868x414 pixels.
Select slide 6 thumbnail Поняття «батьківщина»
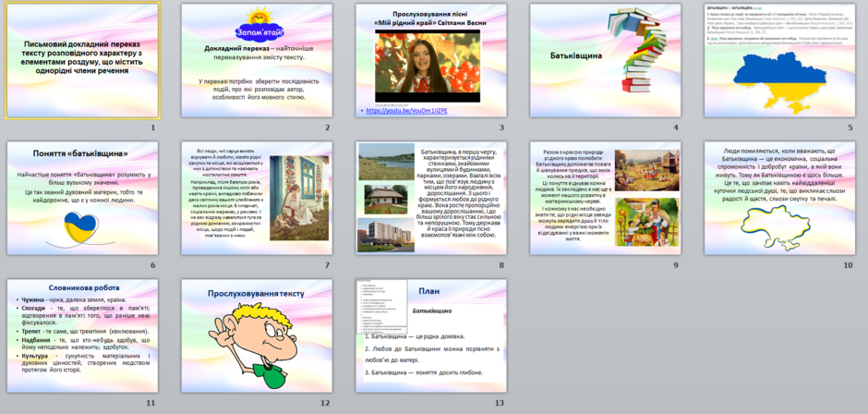[x=82, y=198]
